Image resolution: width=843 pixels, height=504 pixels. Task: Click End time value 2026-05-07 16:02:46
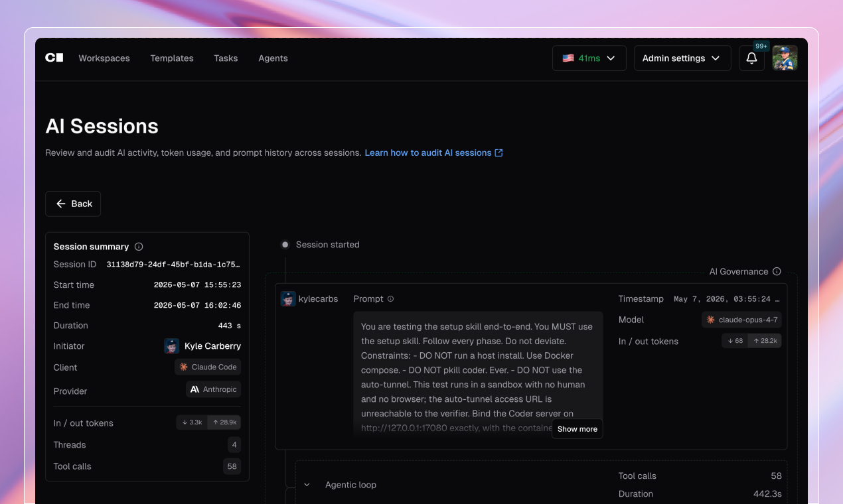pos(197,306)
